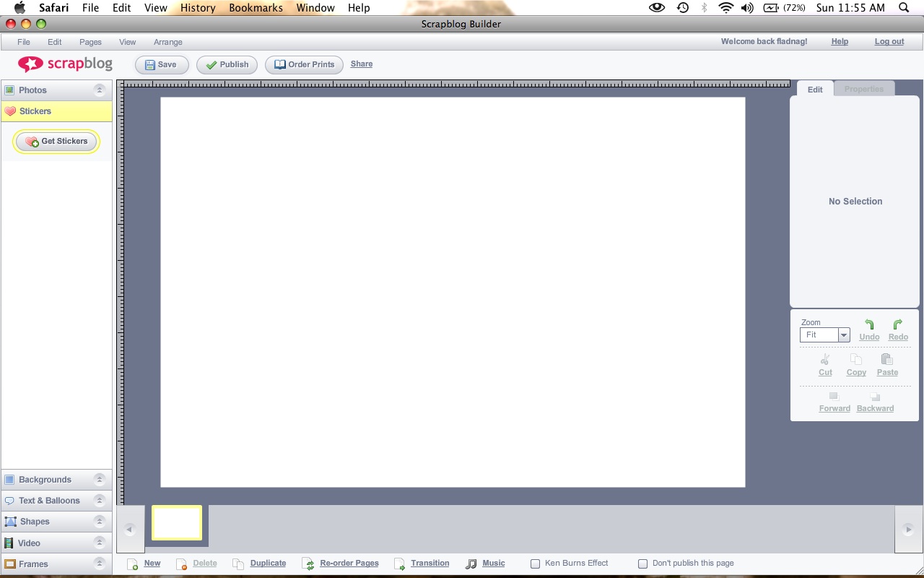The width and height of the screenshot is (924, 578).
Task: Click the Shapes panel icon
Action: [x=9, y=522]
